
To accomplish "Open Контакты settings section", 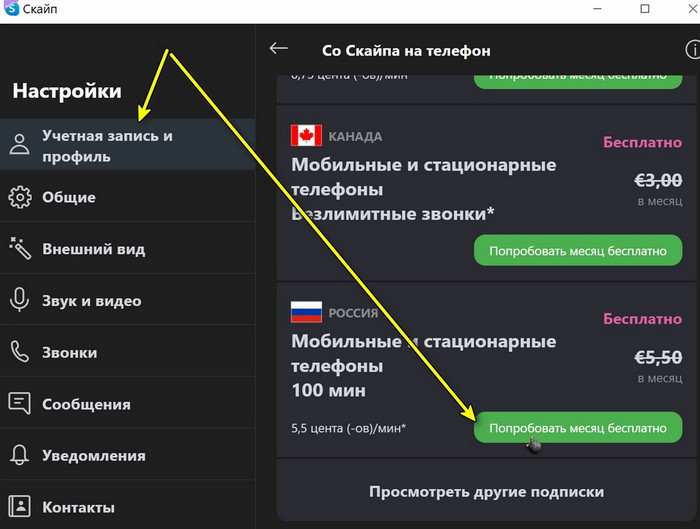I will [128, 507].
